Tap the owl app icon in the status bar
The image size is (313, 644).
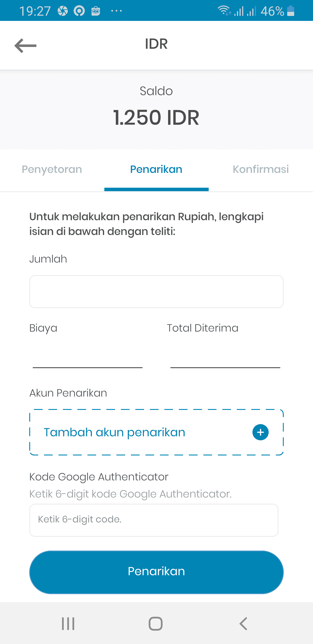95,10
